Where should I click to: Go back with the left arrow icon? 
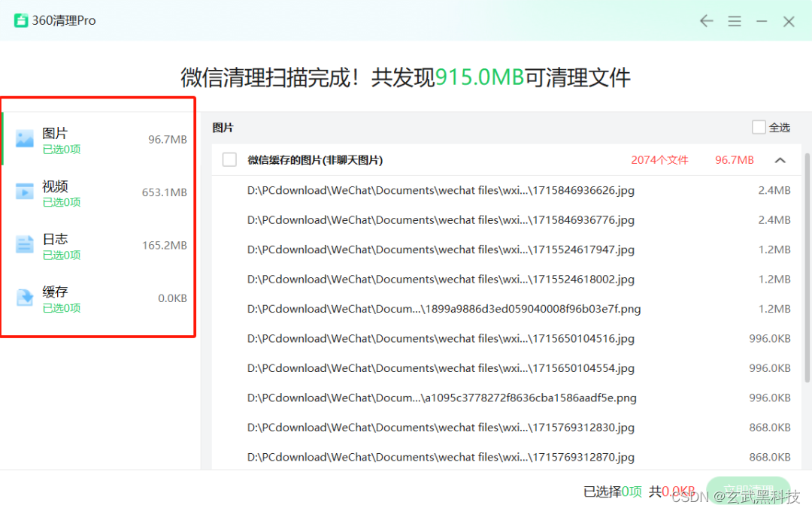pos(706,21)
